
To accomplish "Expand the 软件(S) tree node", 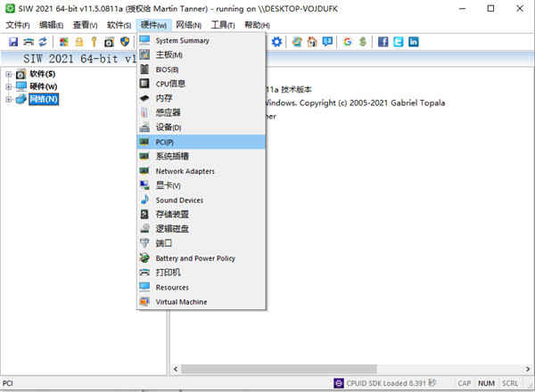I will (9, 74).
